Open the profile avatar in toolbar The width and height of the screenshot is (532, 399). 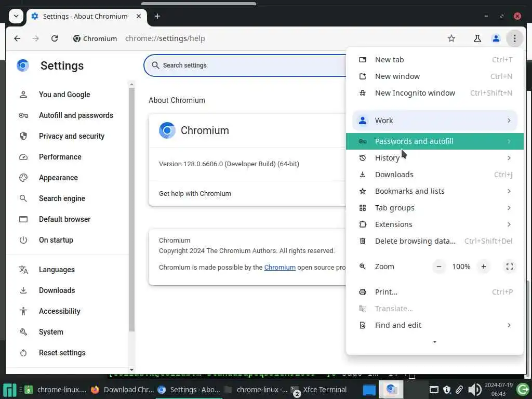click(496, 38)
